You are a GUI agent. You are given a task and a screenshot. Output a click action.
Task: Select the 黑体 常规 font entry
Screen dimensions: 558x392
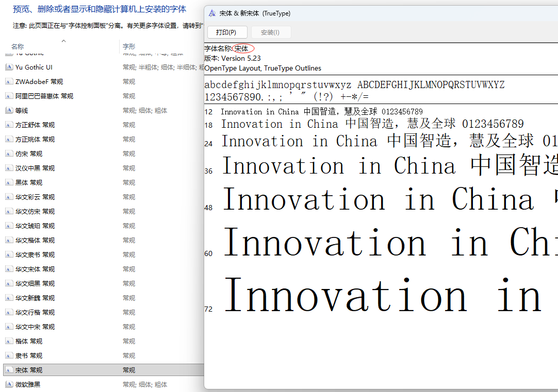click(x=29, y=182)
